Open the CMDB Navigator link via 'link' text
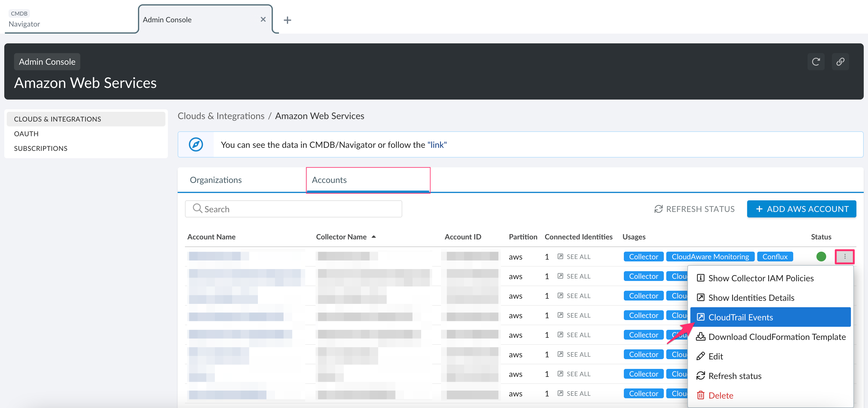This screenshot has height=408, width=868. coord(437,144)
